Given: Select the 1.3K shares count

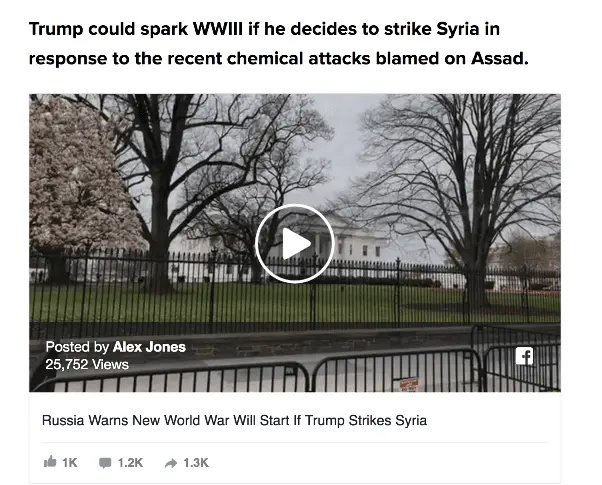Looking at the screenshot, I should [x=196, y=463].
